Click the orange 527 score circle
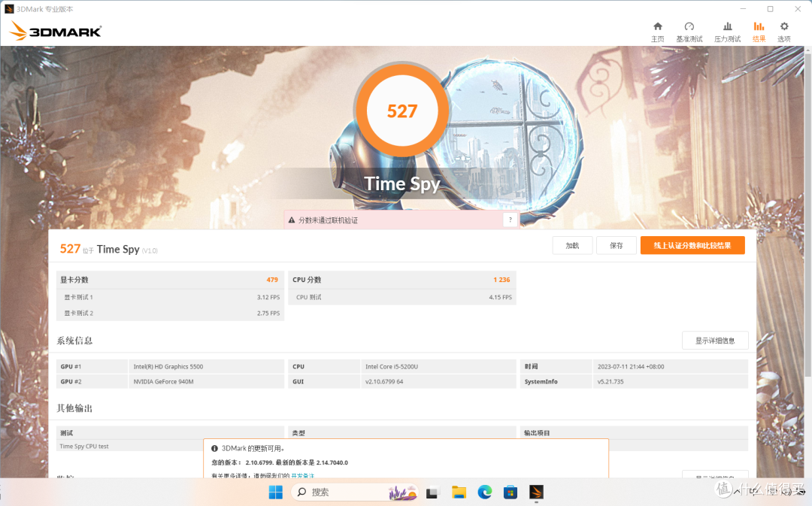 (402, 112)
